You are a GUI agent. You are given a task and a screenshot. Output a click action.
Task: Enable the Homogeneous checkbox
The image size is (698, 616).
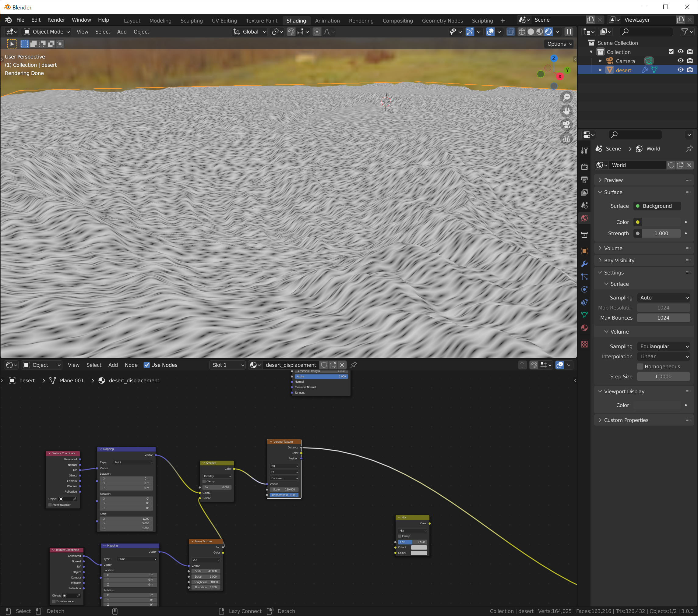point(640,366)
